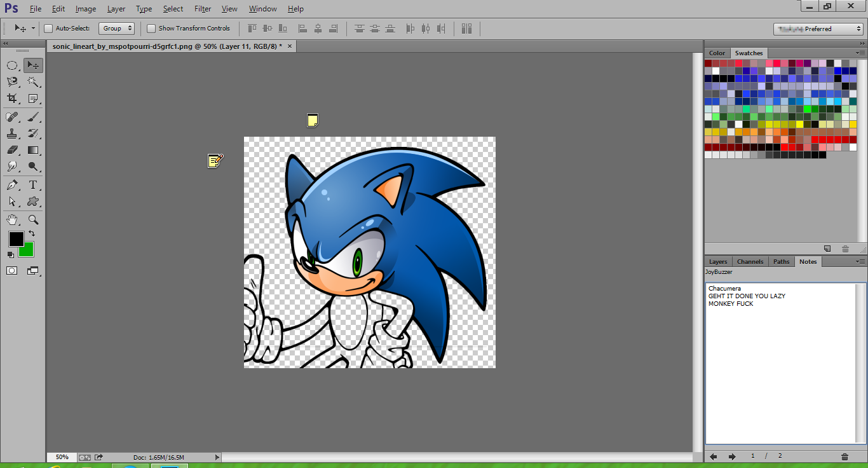868x468 pixels.
Task: Check Show Transform Controls
Action: click(151, 29)
